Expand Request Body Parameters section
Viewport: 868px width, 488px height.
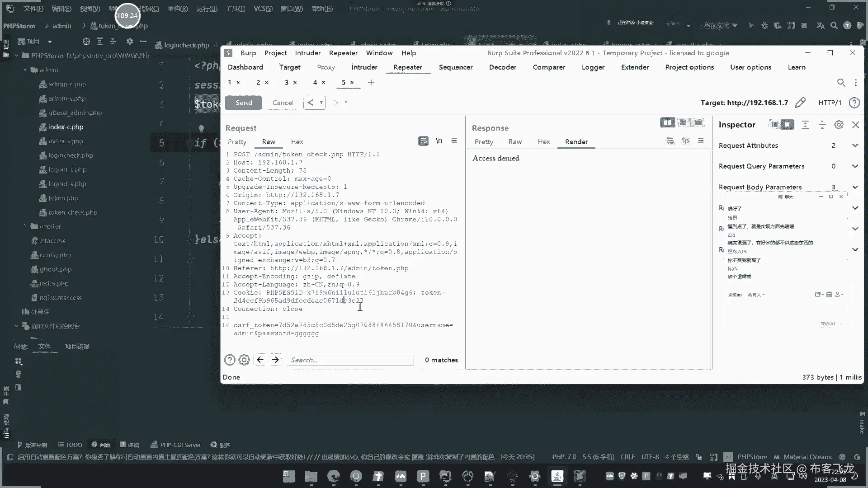point(855,187)
